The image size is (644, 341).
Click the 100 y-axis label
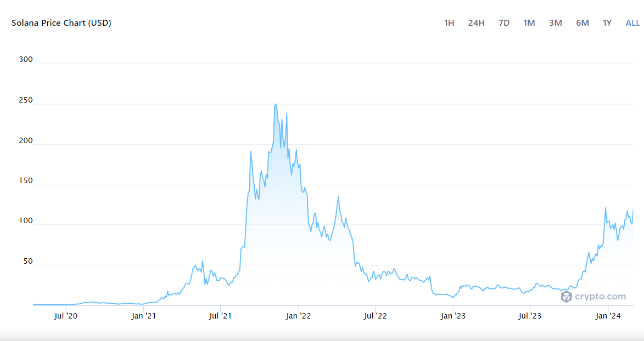25,221
